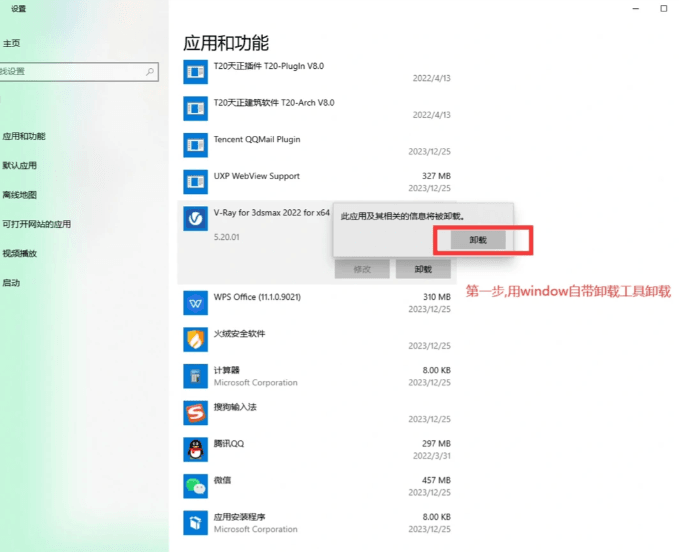Click the 297 MB size of 腾讯QQ
This screenshot has width=679, height=552.
point(436,444)
